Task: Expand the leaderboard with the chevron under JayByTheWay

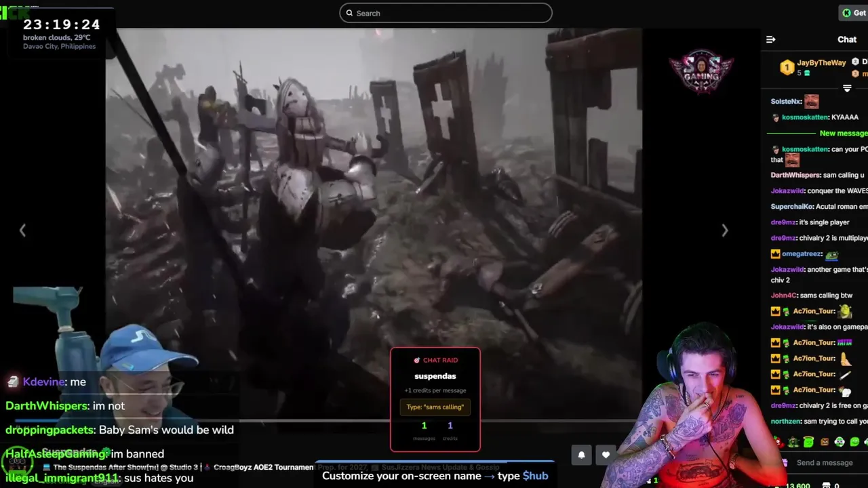Action: [x=847, y=88]
